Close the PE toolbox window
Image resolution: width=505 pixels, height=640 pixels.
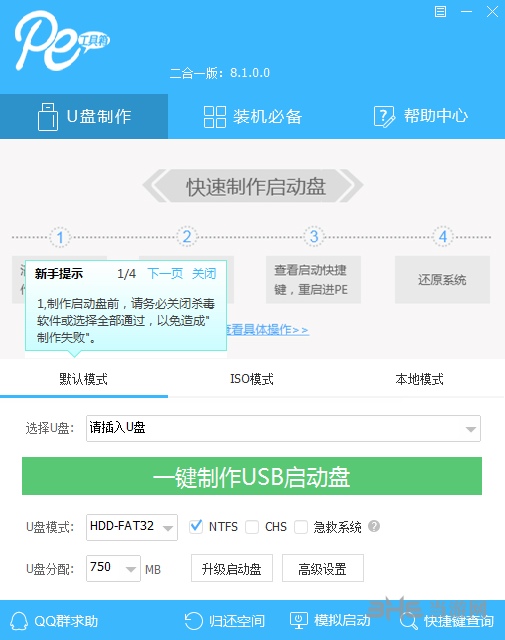pos(492,11)
